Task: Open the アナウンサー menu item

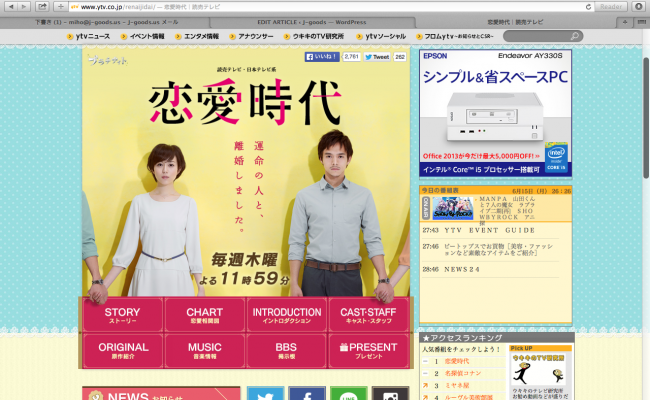Action: pyautogui.click(x=251, y=36)
